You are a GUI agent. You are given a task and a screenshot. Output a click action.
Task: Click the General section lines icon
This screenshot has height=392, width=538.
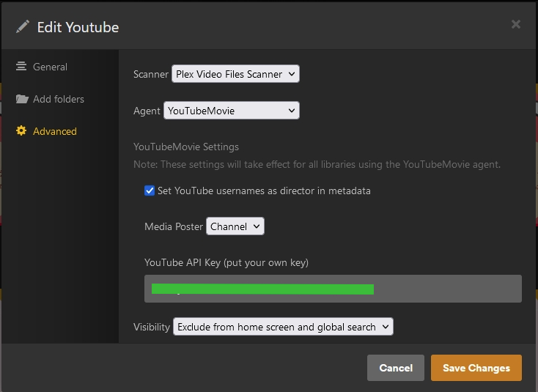point(21,67)
